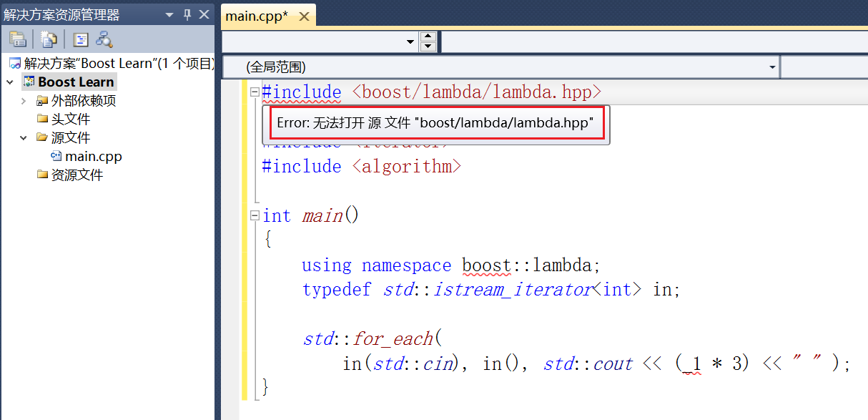This screenshot has height=420, width=868.
Task: Click the solution icon beside 解决方案"Boost Learn"
Action: [16, 63]
